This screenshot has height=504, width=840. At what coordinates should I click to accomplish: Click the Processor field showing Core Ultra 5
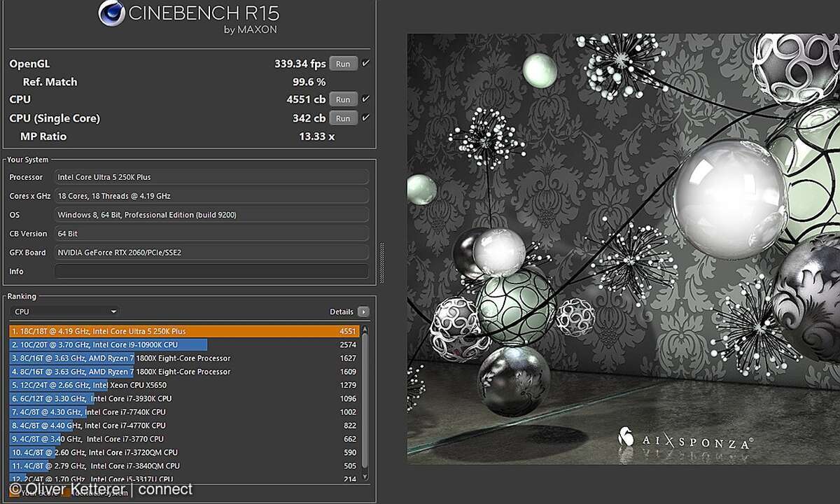pos(210,176)
